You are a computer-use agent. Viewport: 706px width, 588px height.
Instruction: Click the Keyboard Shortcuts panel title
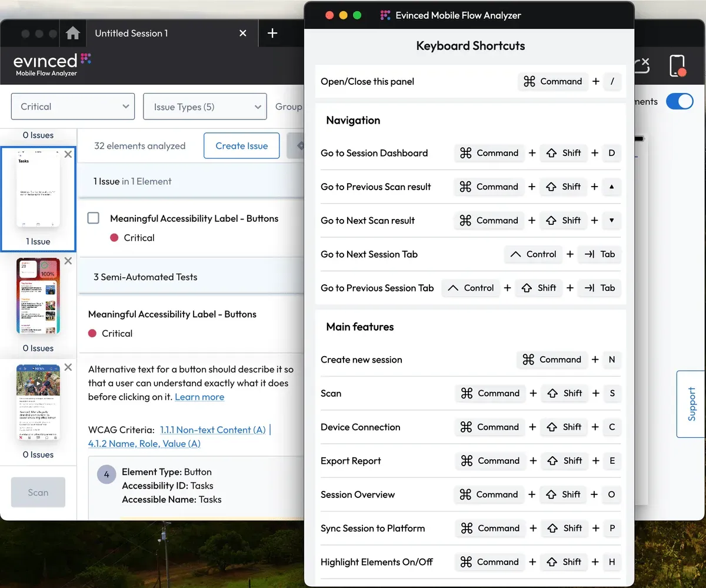pyautogui.click(x=471, y=46)
